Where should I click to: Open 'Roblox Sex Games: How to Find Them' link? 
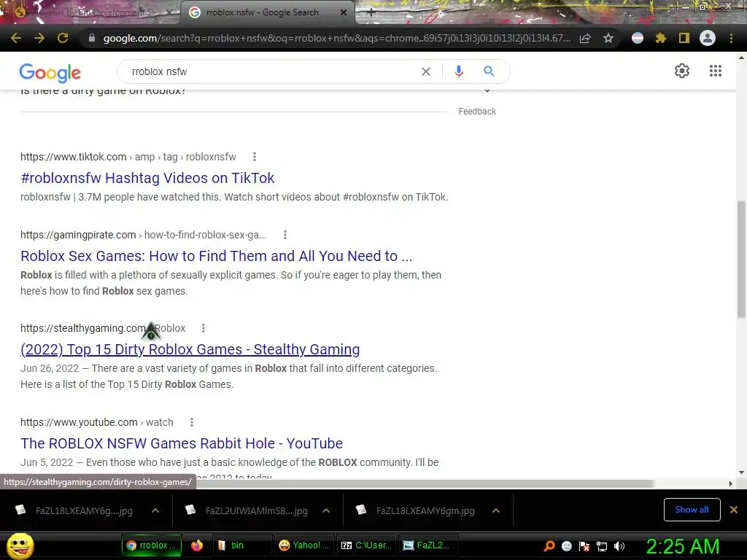click(x=216, y=256)
